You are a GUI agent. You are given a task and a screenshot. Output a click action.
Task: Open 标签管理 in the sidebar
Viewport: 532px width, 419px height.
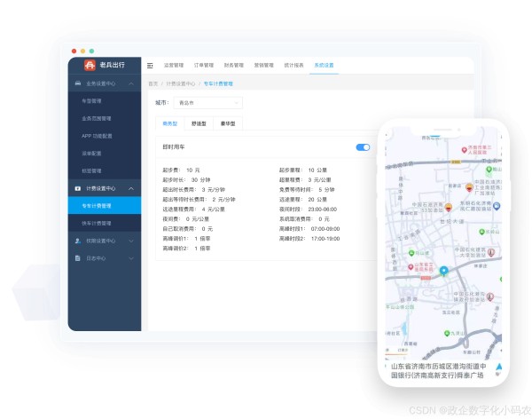105,171
